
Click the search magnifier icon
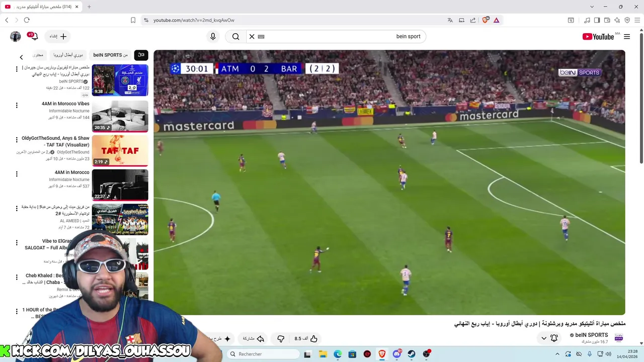[235, 36]
